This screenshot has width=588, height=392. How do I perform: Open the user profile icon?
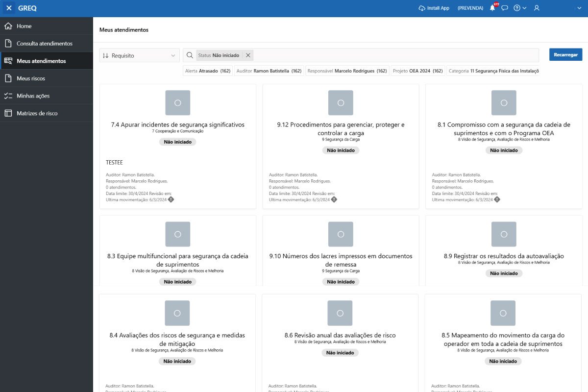(537, 8)
